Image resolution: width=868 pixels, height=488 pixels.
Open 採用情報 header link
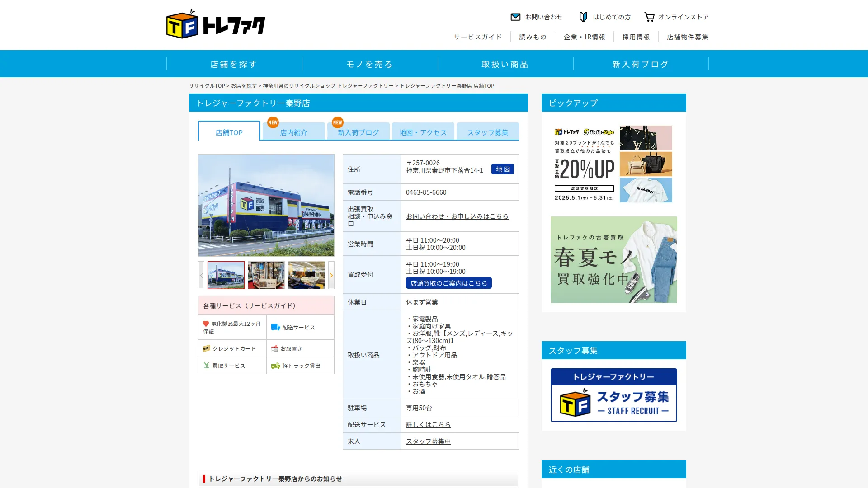tap(636, 37)
